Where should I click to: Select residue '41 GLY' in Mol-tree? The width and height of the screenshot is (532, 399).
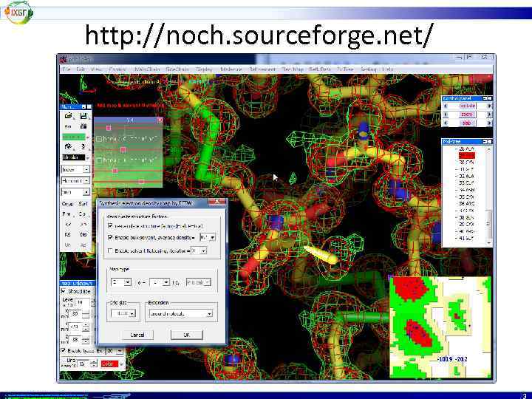(x=466, y=238)
